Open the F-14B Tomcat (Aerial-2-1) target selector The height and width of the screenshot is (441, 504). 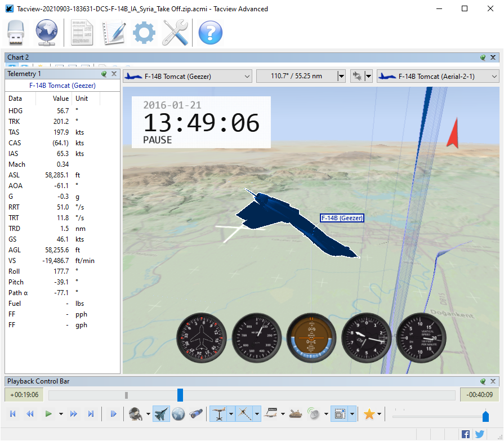click(438, 77)
